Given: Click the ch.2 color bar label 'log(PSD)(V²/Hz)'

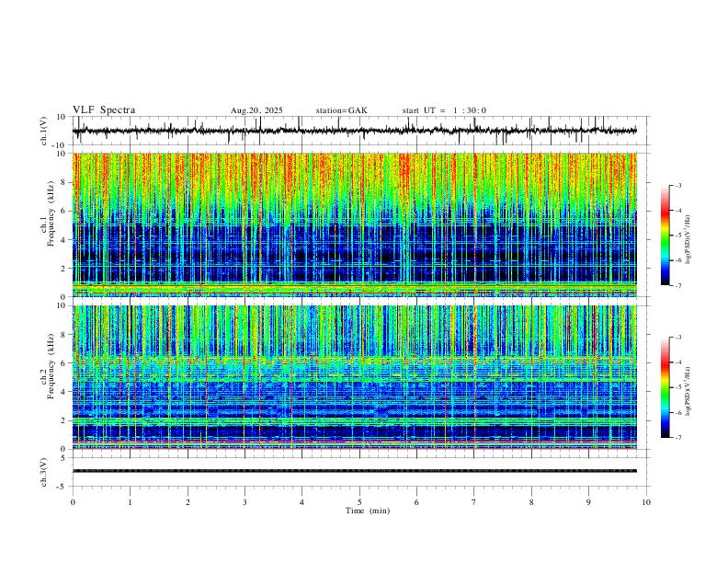Looking at the screenshot, I should [x=688, y=391].
